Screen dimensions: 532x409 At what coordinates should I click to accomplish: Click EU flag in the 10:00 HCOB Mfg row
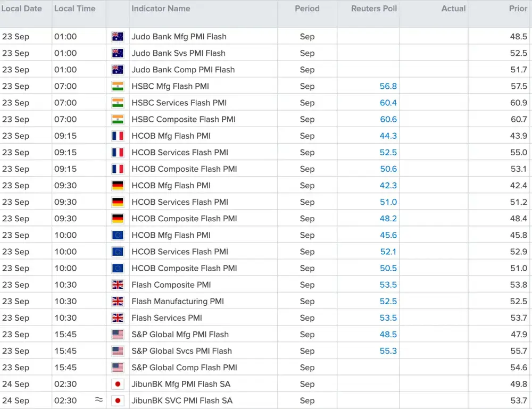click(x=118, y=235)
